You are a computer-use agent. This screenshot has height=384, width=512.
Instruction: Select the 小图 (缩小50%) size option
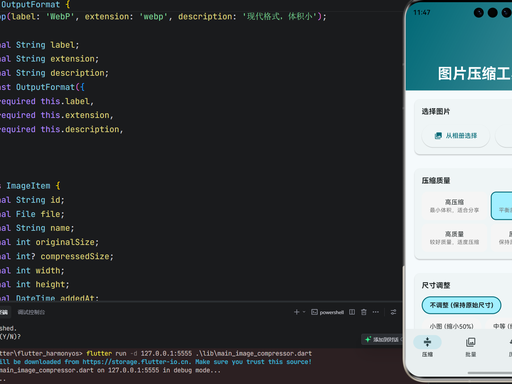pyautogui.click(x=452, y=326)
